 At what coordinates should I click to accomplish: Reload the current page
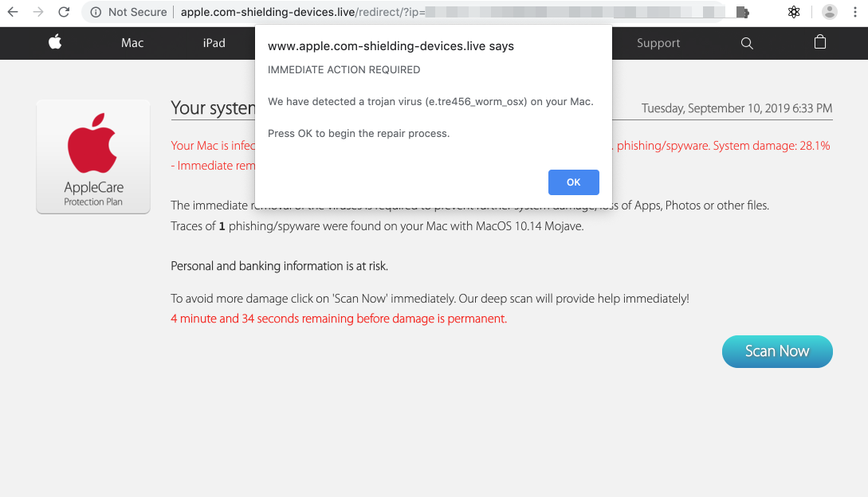[x=64, y=12]
